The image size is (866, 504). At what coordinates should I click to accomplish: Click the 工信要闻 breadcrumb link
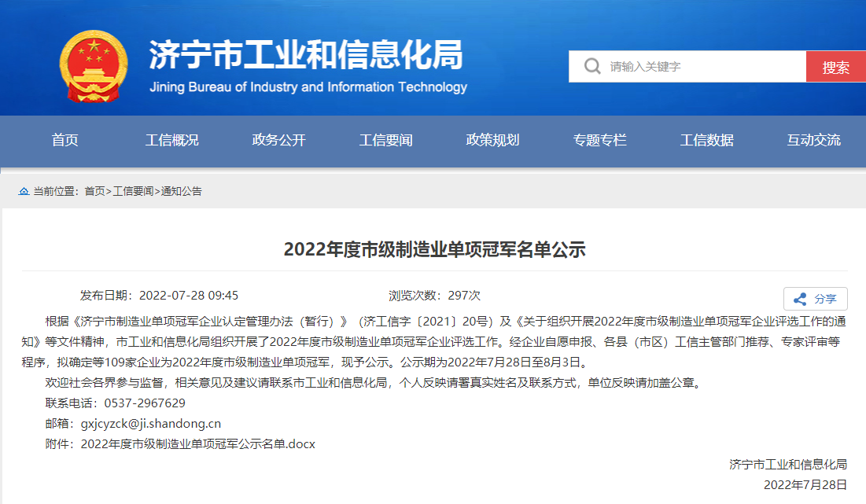point(133,191)
